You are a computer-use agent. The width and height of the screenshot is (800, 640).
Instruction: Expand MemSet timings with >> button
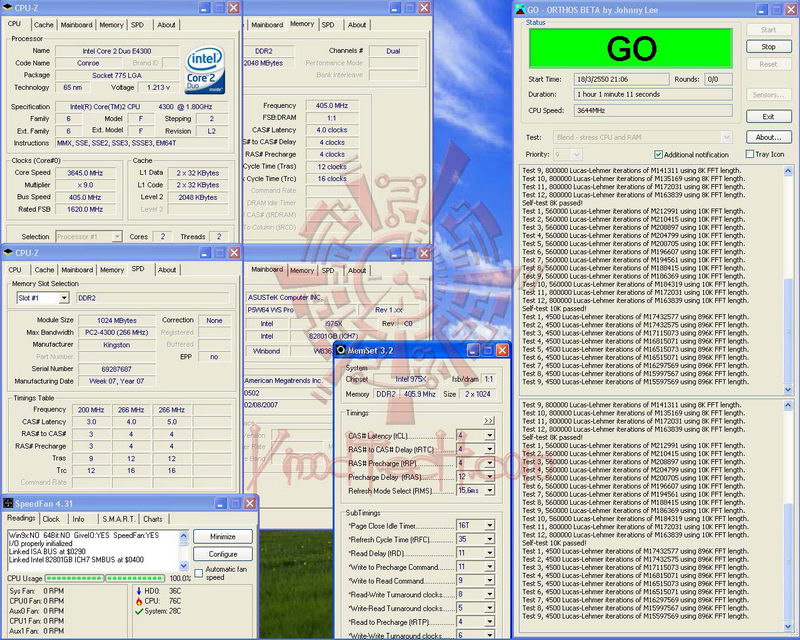click(488, 421)
